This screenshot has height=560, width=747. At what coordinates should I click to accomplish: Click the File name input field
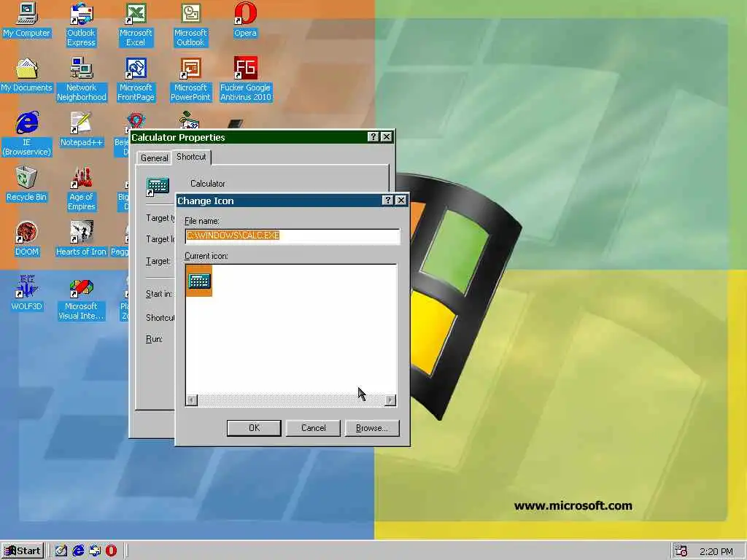coord(293,236)
